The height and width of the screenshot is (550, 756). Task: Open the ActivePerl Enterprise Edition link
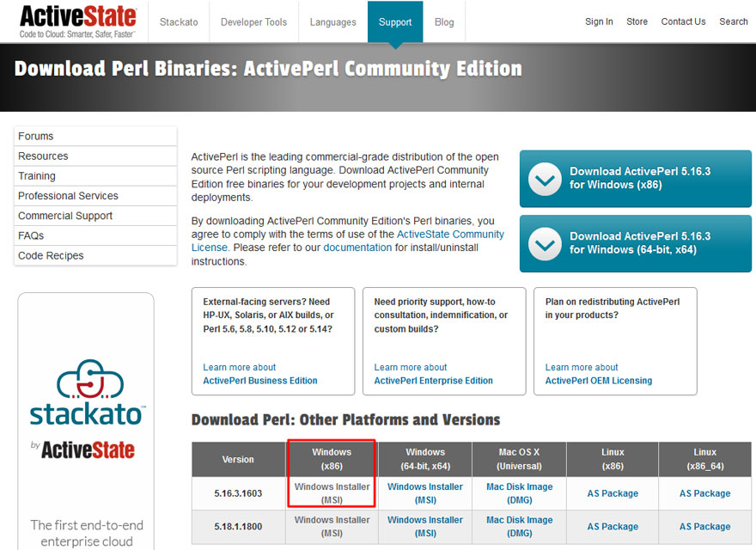click(x=434, y=381)
